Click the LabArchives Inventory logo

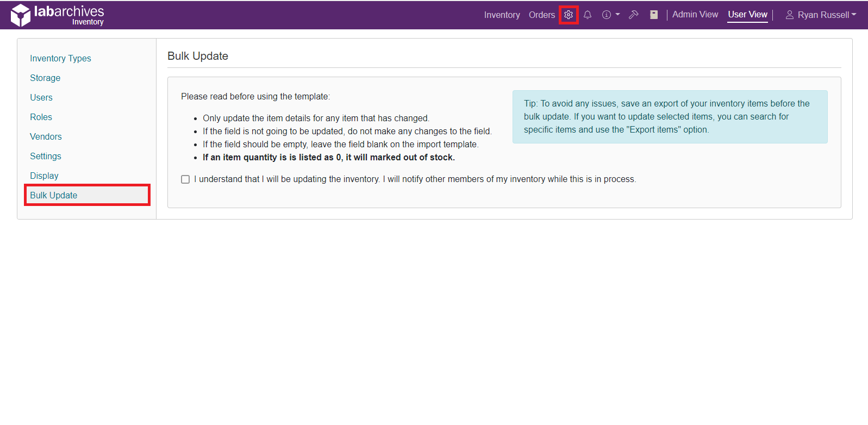(58, 15)
